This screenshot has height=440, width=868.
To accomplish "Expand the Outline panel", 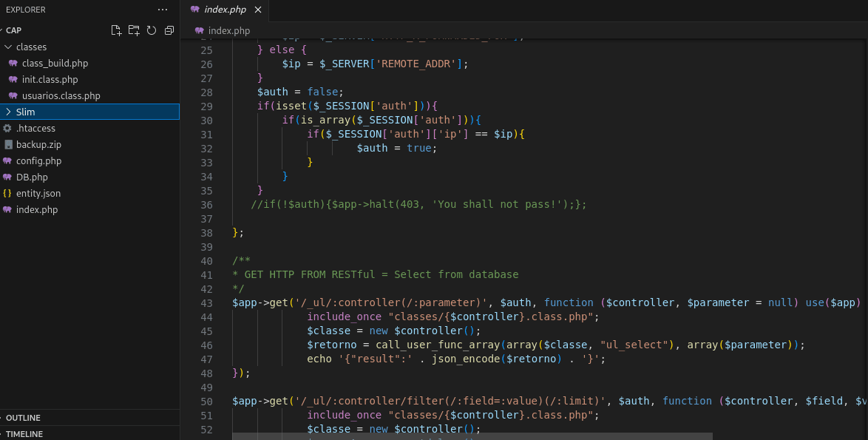I will [23, 418].
